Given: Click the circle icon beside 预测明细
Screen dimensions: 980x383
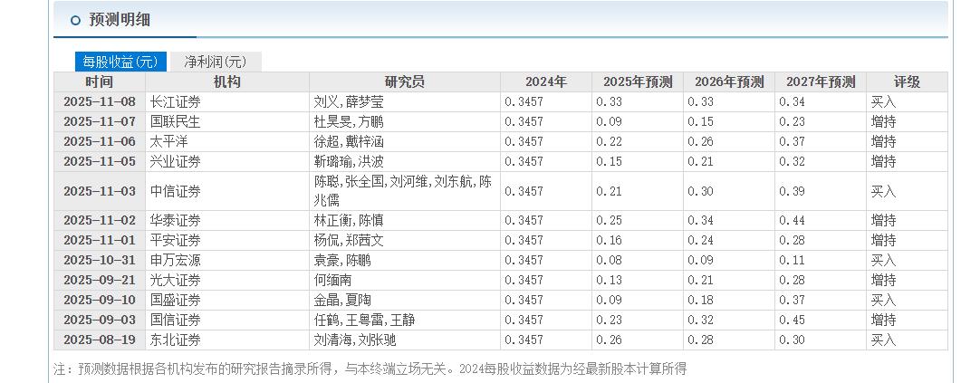Looking at the screenshot, I should [x=75, y=21].
